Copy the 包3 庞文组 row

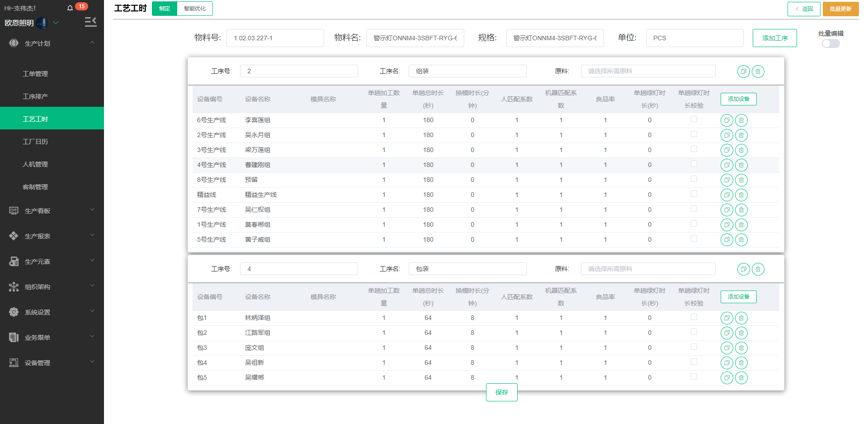pyautogui.click(x=727, y=348)
